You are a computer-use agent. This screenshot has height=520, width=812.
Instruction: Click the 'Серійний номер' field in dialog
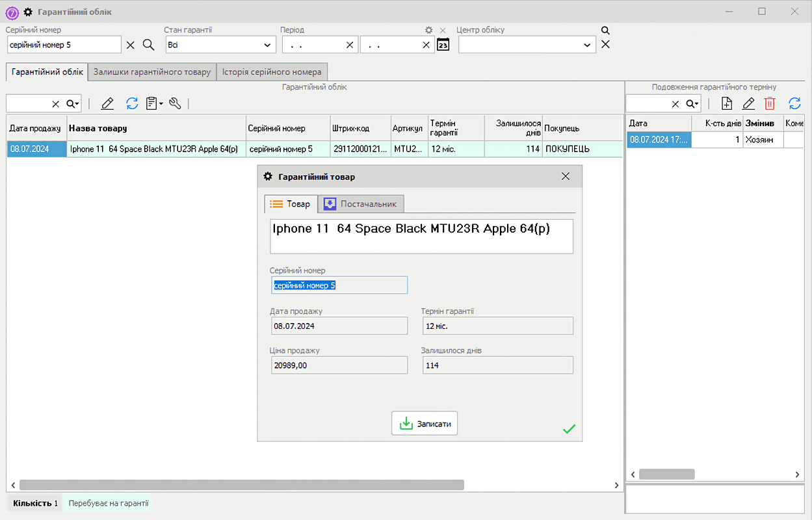point(339,285)
